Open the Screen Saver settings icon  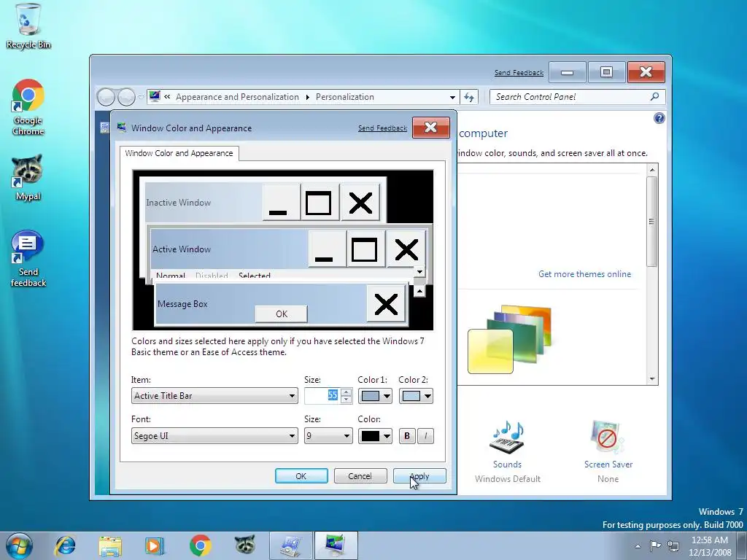click(608, 437)
